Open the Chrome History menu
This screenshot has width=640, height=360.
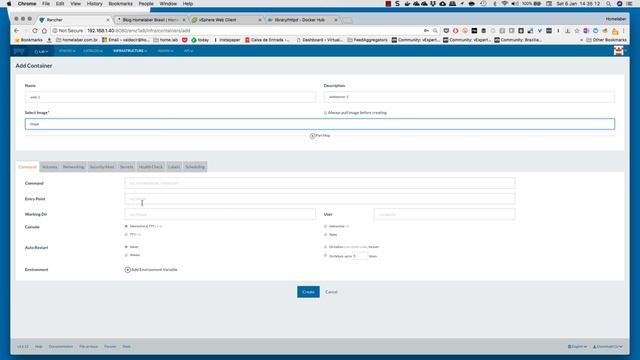pos(94,4)
